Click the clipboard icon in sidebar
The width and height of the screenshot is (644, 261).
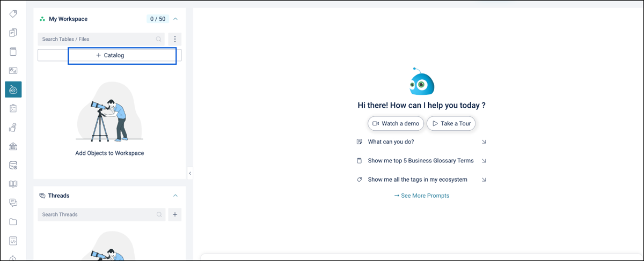click(x=13, y=108)
